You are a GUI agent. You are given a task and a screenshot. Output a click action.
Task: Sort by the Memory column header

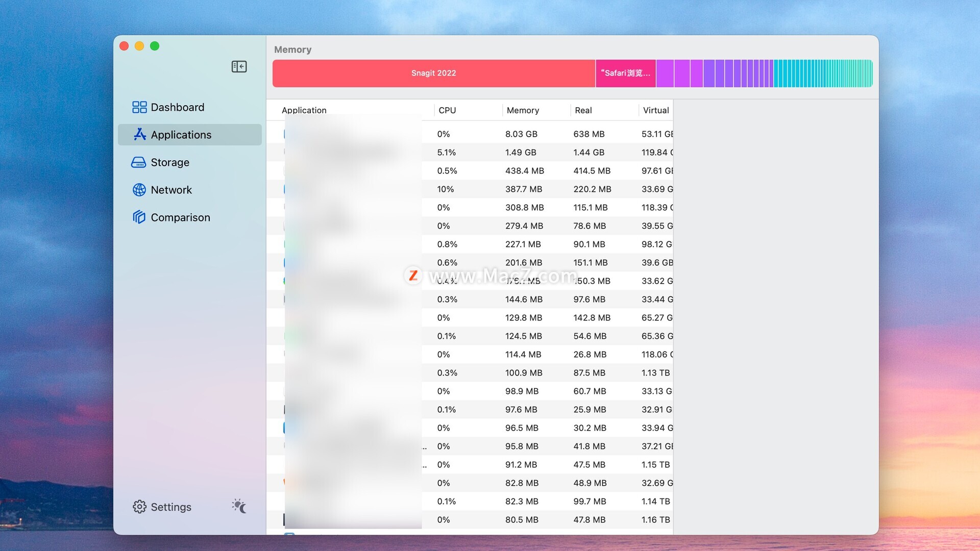pos(523,110)
